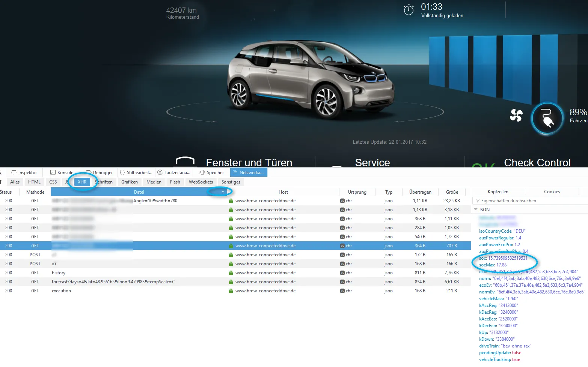Click the lock icon in the history row
Screen dimensions: 588x367
231,273
